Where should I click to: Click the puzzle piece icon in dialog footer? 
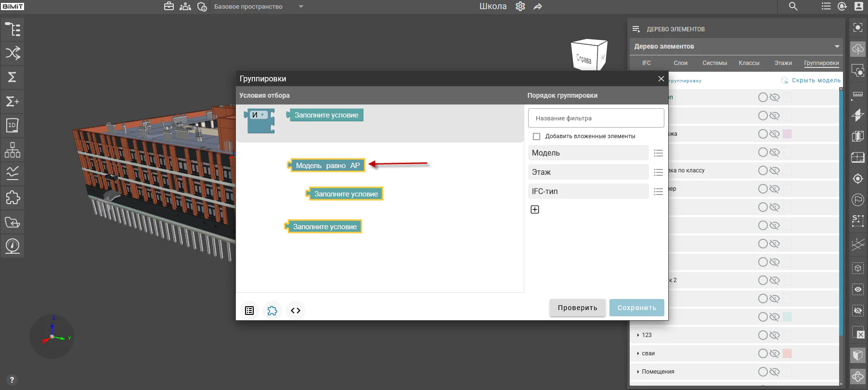(272, 311)
